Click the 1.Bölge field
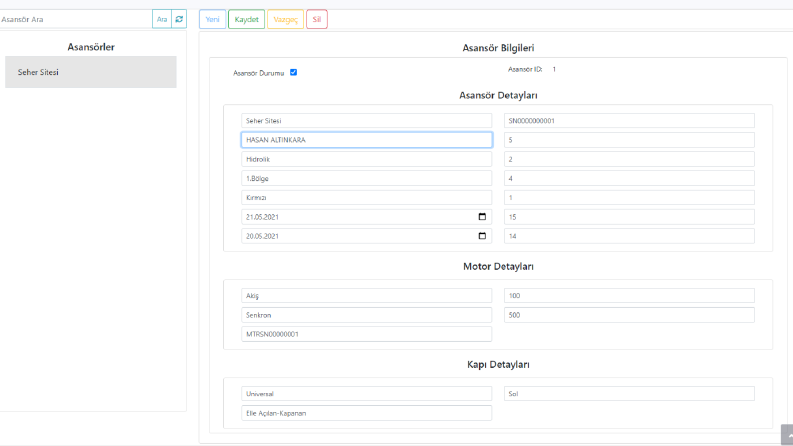This screenshot has height=446, width=793. click(366, 179)
